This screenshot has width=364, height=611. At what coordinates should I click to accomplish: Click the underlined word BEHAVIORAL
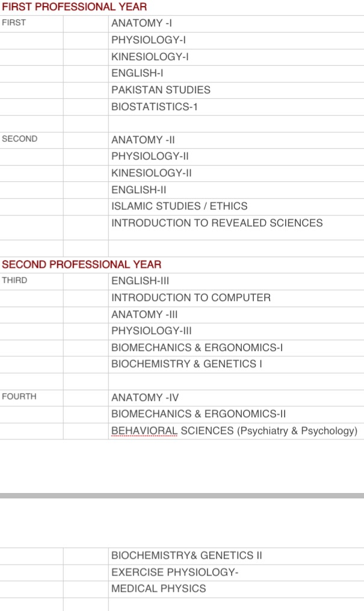[x=144, y=431]
